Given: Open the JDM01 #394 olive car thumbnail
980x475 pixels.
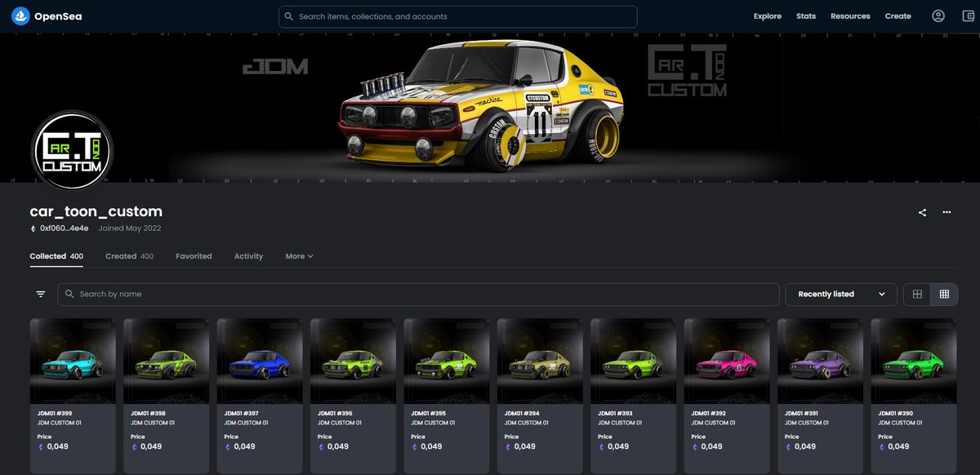Looking at the screenshot, I should tap(540, 361).
